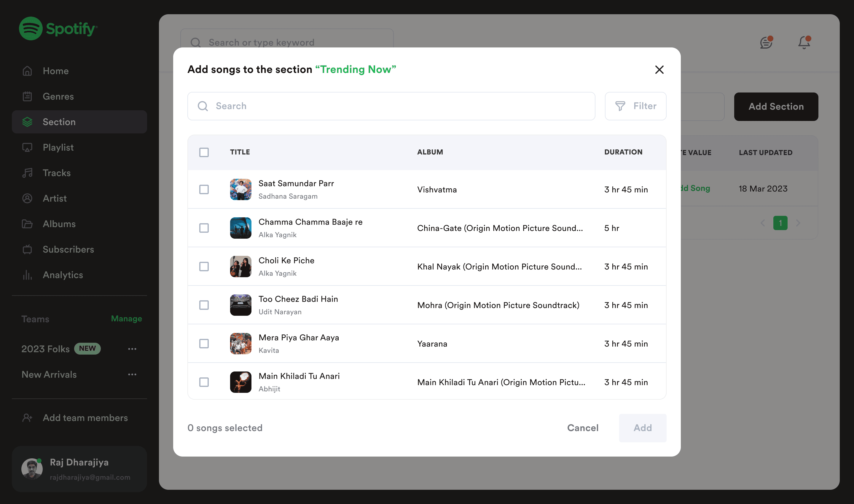Click the Home house icon
Viewport: 854px width, 504px height.
27,71
